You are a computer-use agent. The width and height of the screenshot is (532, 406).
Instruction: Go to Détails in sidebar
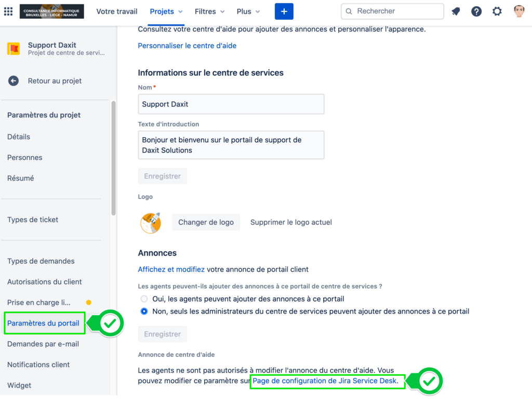(19, 137)
